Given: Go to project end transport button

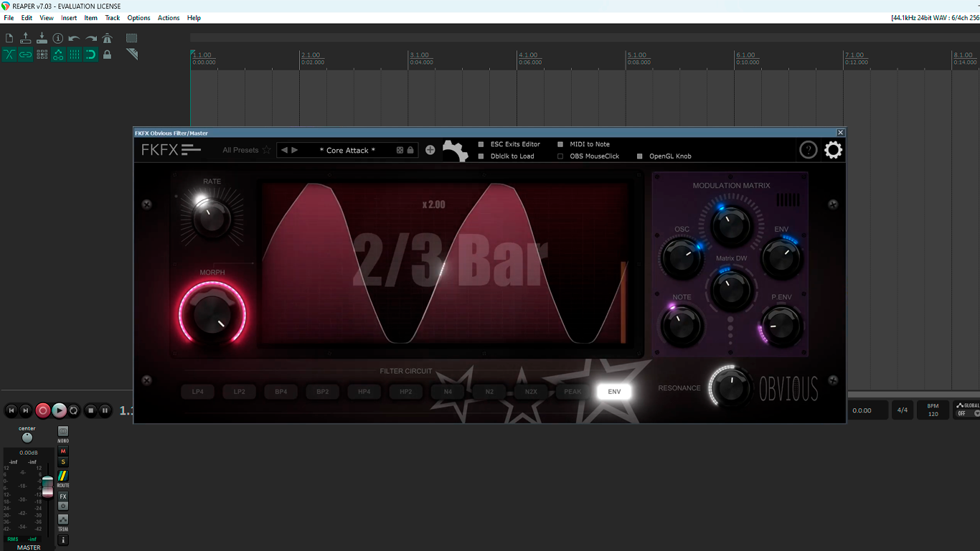Looking at the screenshot, I should (26, 410).
